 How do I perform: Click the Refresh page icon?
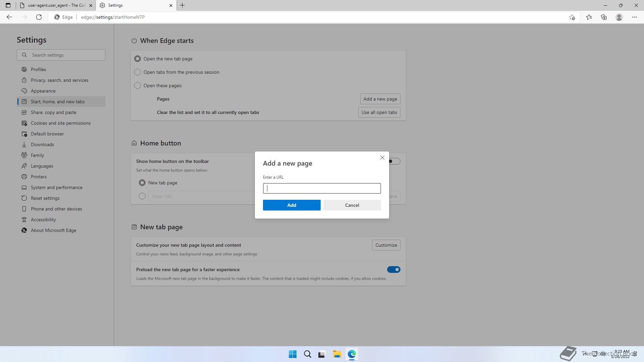[x=39, y=17]
